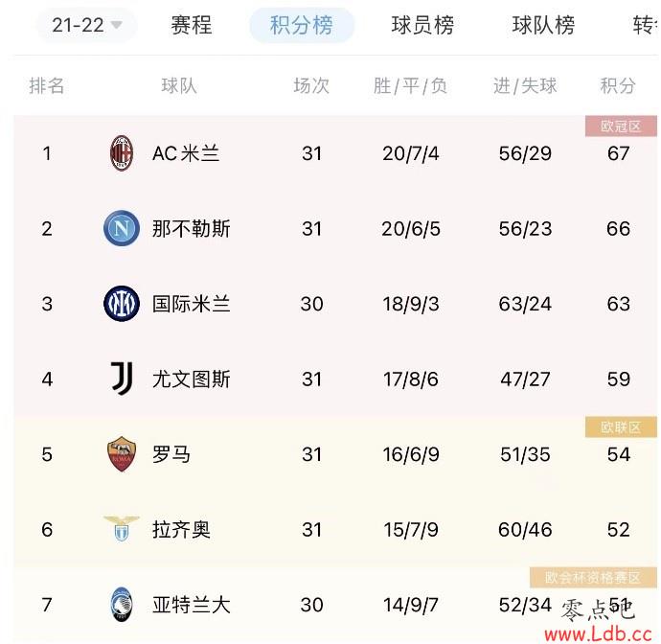Open the 尤文图斯 team entry

(x=192, y=379)
